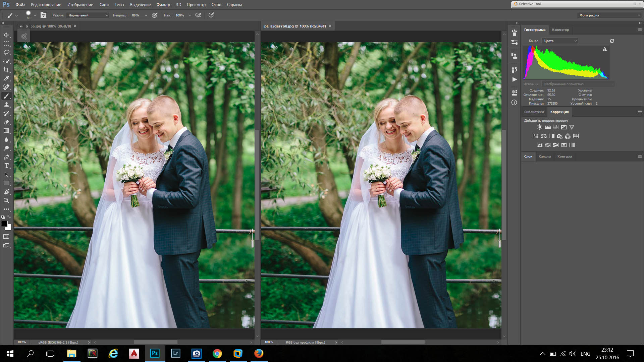Select the Gradient tool

6,131
